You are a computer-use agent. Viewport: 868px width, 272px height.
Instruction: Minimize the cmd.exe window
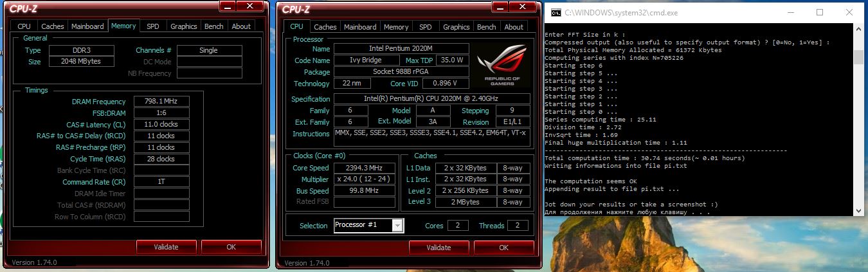[790, 12]
